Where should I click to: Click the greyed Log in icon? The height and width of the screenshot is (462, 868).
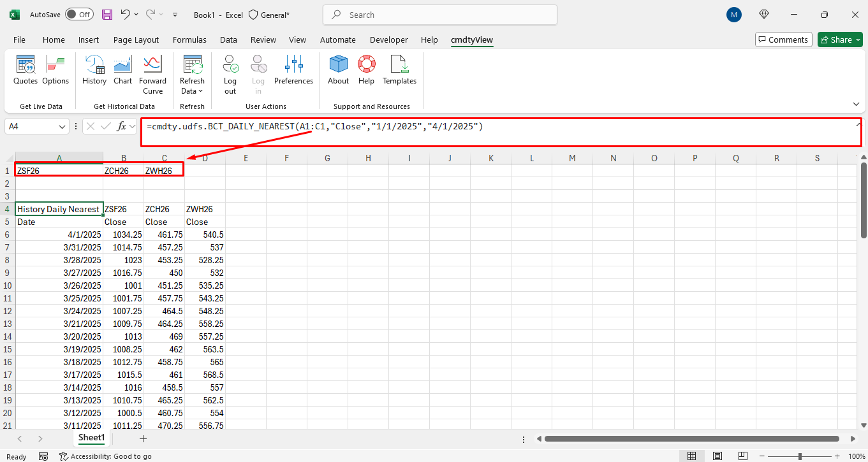coord(258,75)
